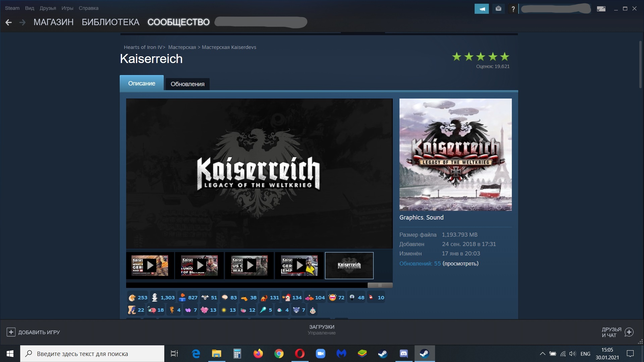
Task: Select the Kaiserreich logo image thumbnail
Action: point(349,265)
